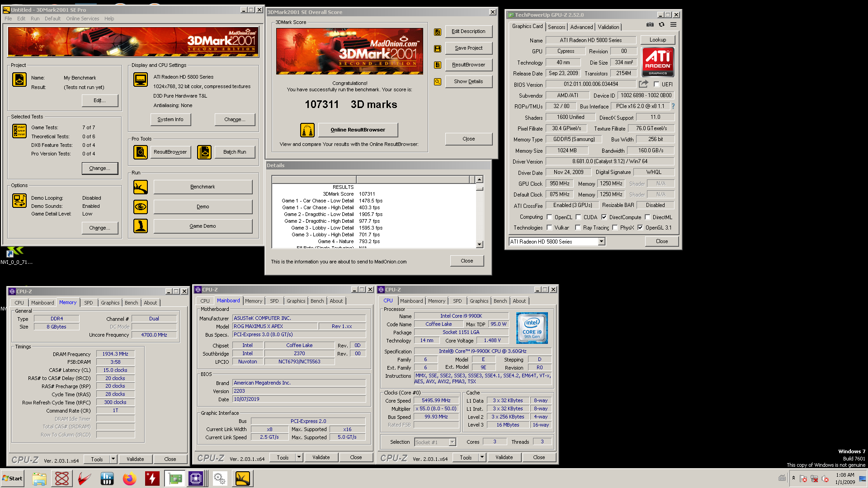This screenshot has width=868, height=488.
Task: Click the Game Demo joystick icon
Action: click(x=141, y=226)
